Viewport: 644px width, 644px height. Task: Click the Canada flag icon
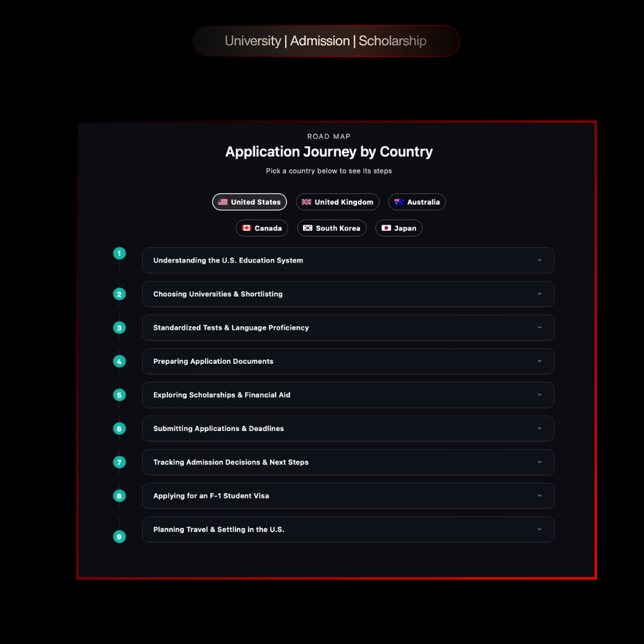[x=246, y=228]
